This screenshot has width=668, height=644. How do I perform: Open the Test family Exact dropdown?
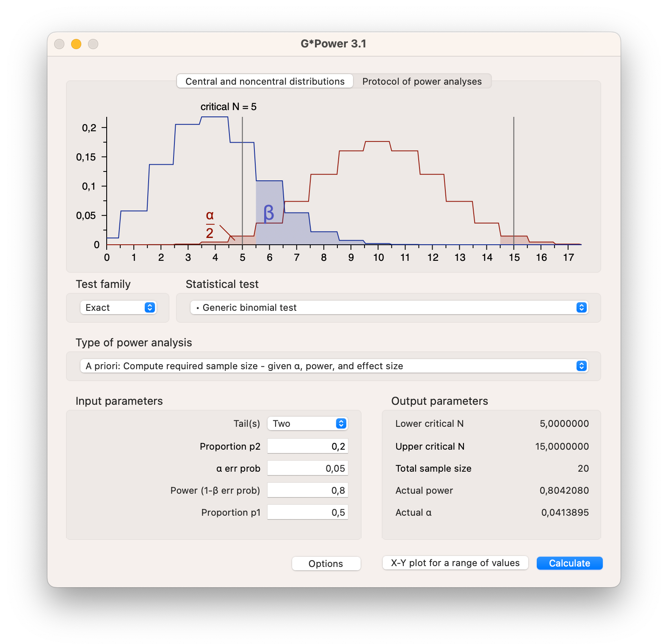[118, 307]
